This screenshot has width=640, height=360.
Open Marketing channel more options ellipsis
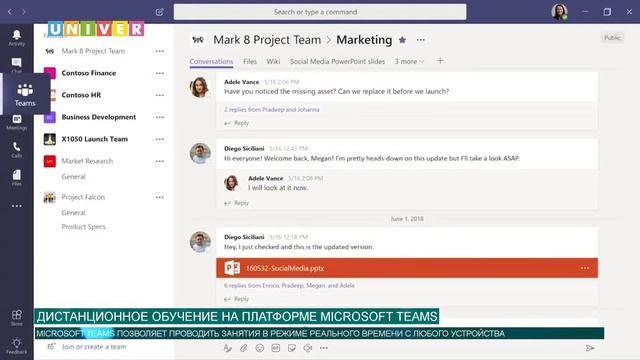coord(421,40)
